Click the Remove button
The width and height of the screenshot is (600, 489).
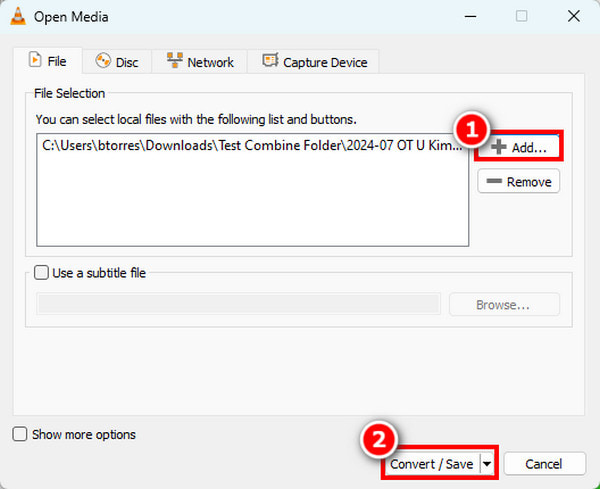[518, 181]
